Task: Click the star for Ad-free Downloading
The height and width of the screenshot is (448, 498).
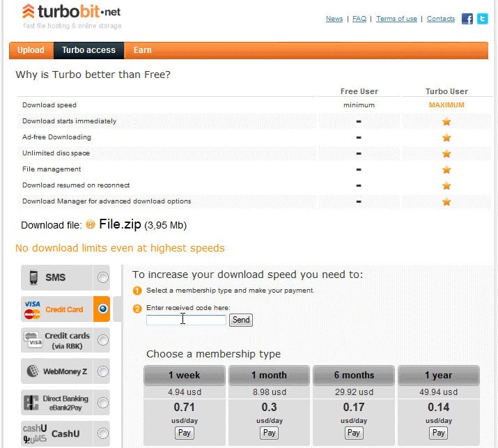Action: (446, 137)
